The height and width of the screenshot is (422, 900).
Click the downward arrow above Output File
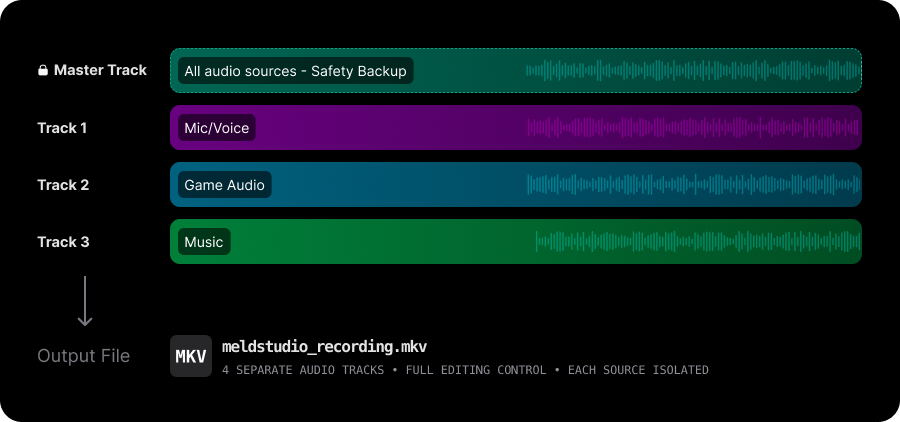[85, 301]
